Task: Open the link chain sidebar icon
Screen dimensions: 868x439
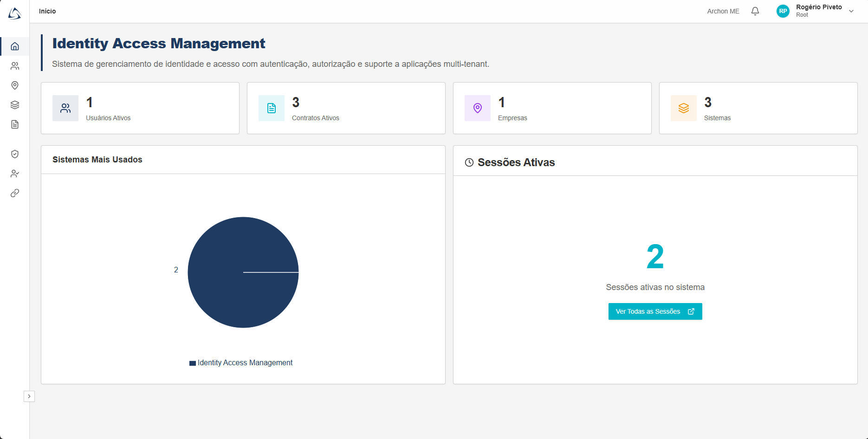Action: pos(15,193)
